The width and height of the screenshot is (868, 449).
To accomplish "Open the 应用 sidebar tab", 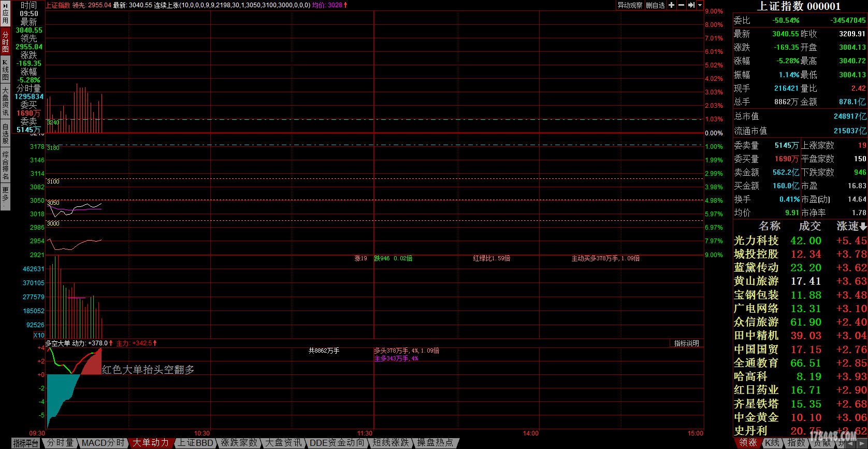I will pyautogui.click(x=5, y=13).
